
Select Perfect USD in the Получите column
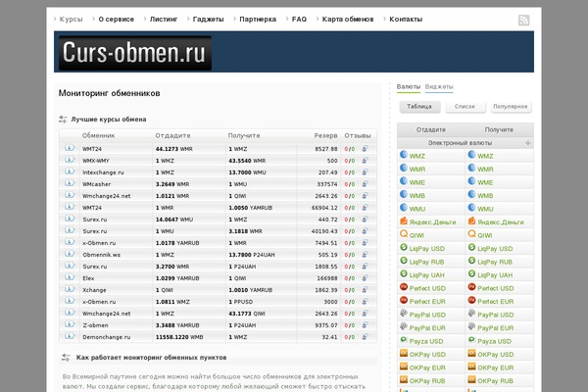495,288
